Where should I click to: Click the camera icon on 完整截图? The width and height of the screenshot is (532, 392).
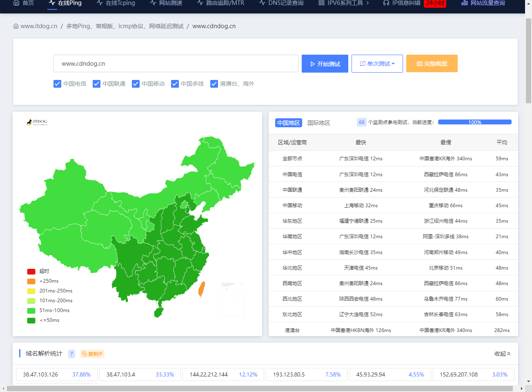pos(419,64)
